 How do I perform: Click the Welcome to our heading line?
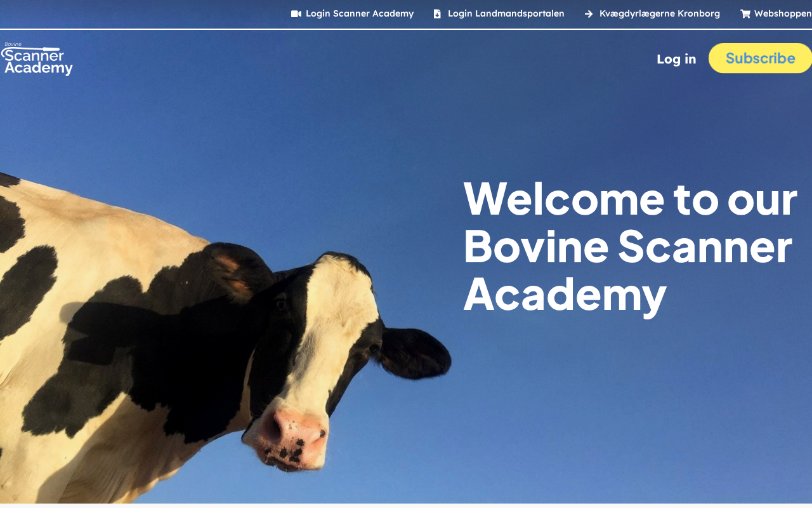point(630,198)
